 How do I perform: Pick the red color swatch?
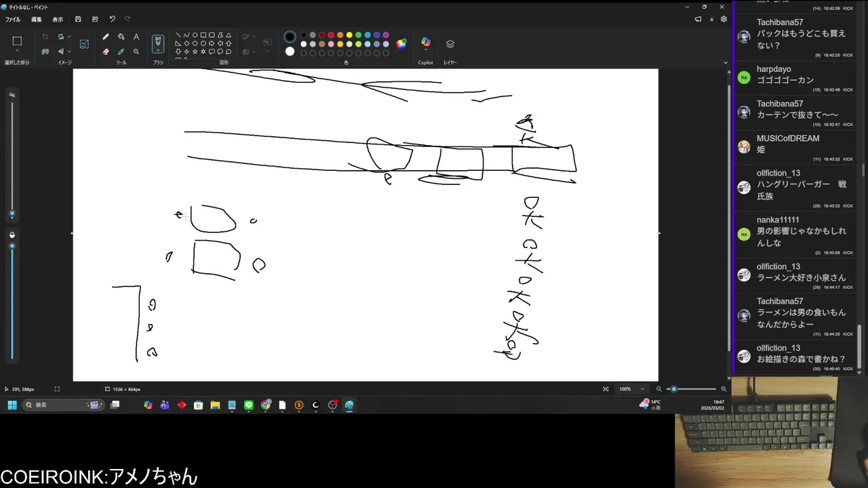pos(331,35)
